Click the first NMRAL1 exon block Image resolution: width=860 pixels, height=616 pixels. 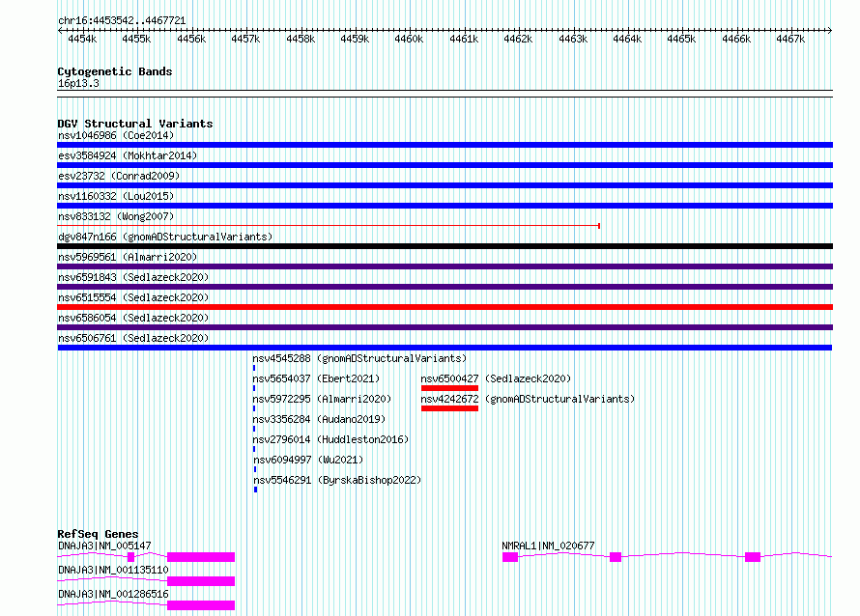coord(510,557)
